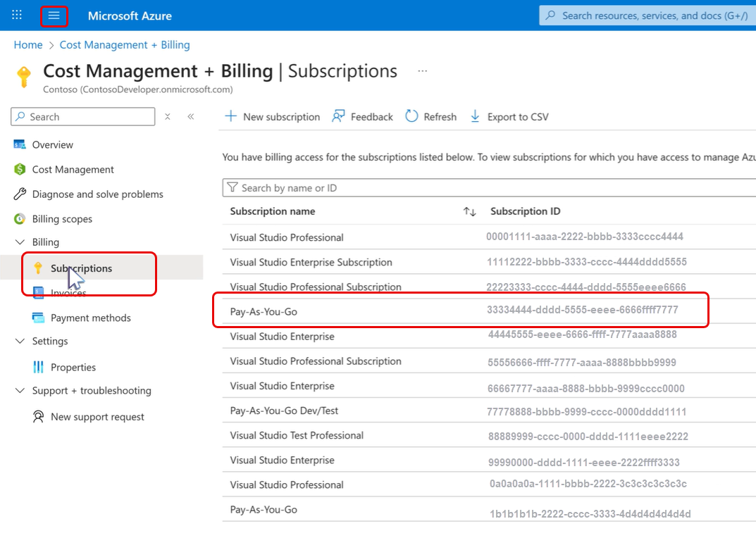The width and height of the screenshot is (756, 538).
Task: Clear the sidebar search with X icon
Action: point(168,117)
